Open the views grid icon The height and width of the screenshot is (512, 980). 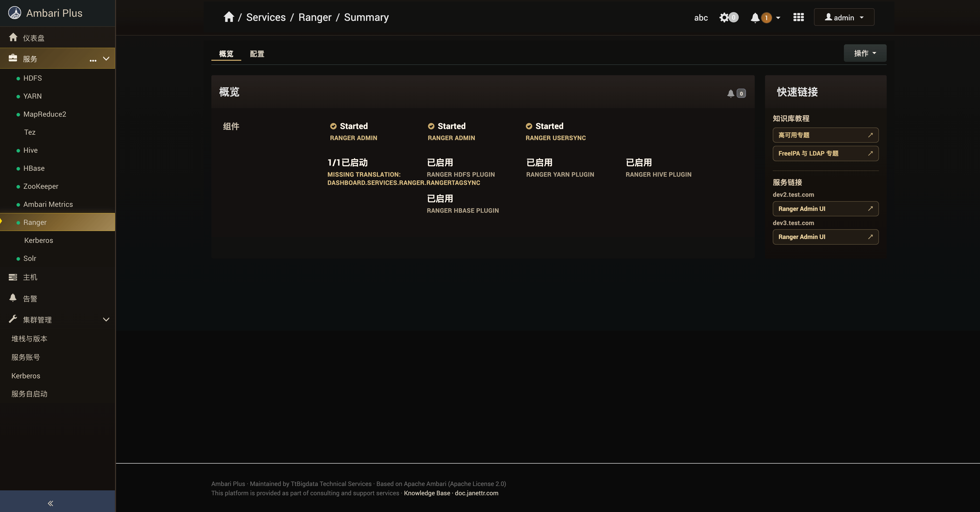click(x=799, y=18)
